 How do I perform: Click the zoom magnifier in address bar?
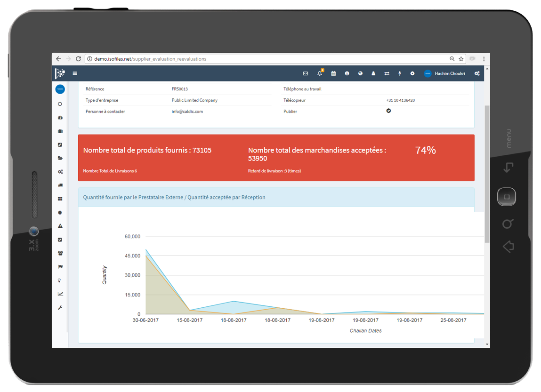click(x=452, y=59)
